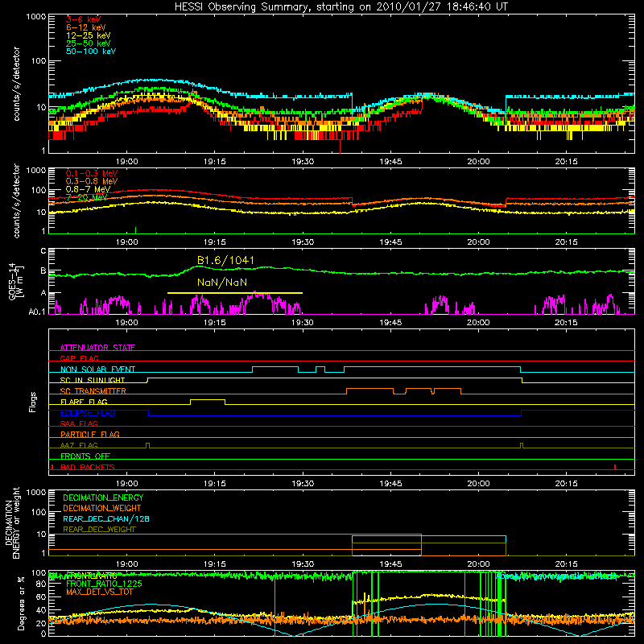Click the 0.3-0.8 MeV legend label
The width and height of the screenshot is (644, 644).
[x=92, y=181]
